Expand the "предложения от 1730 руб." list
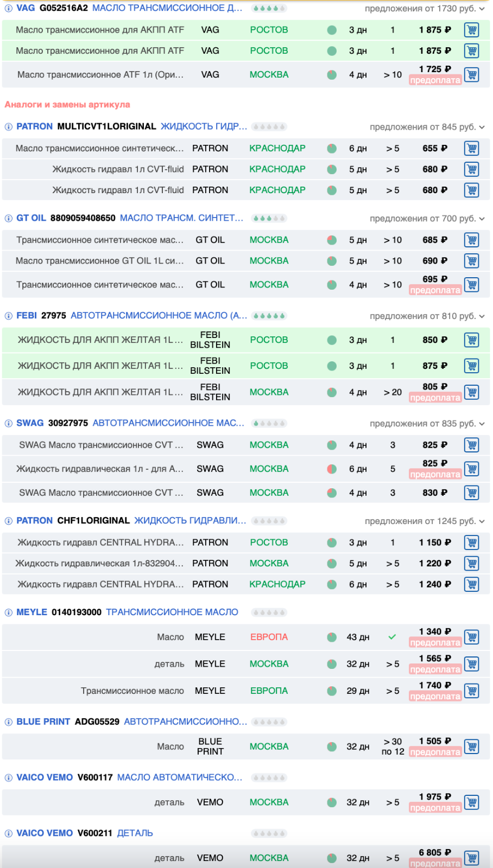The image size is (493, 868). [x=425, y=8]
